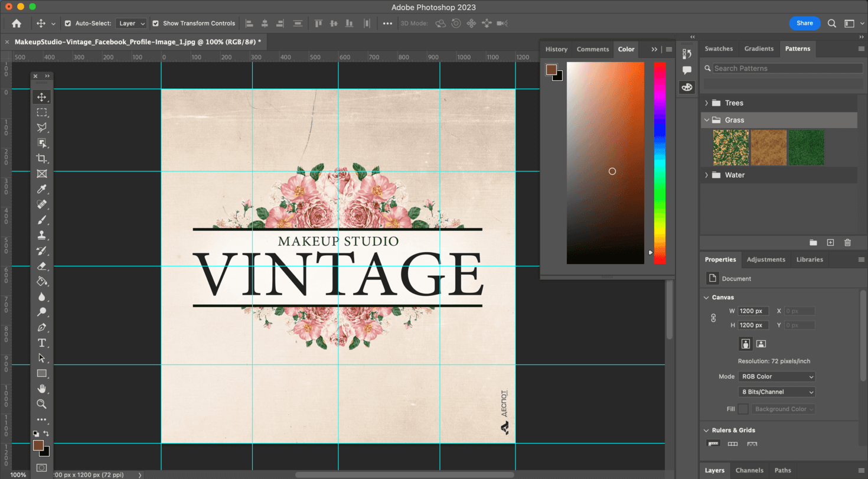
Task: Activate the Zoom tool in toolbar
Action: point(41,404)
